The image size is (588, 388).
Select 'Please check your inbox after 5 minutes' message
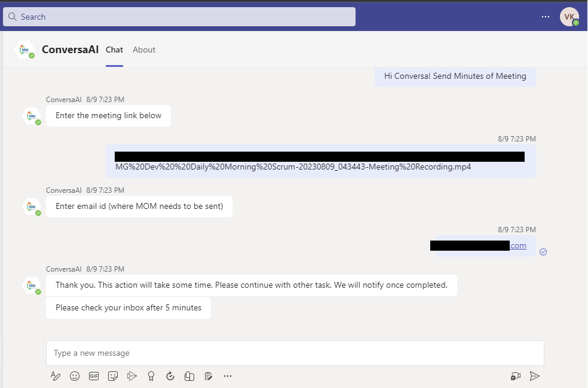point(128,308)
